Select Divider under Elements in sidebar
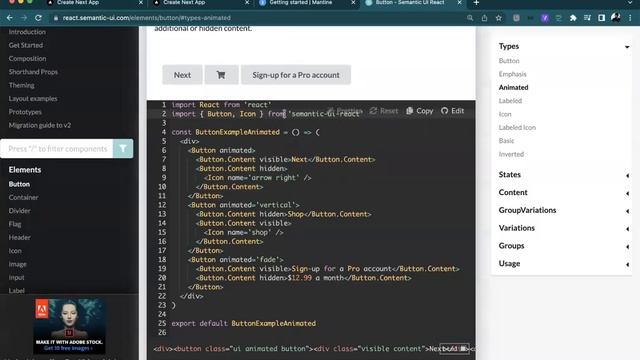Screen dimensions: 640x360 pos(20,211)
